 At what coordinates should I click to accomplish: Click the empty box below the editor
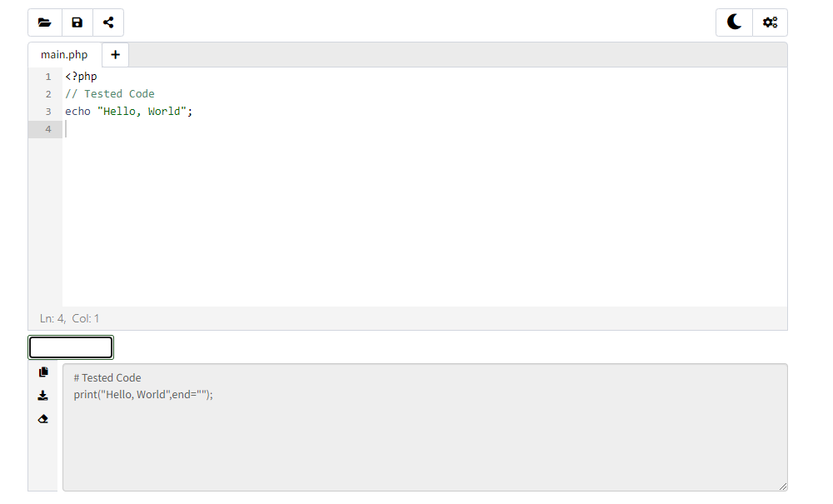[x=71, y=347]
